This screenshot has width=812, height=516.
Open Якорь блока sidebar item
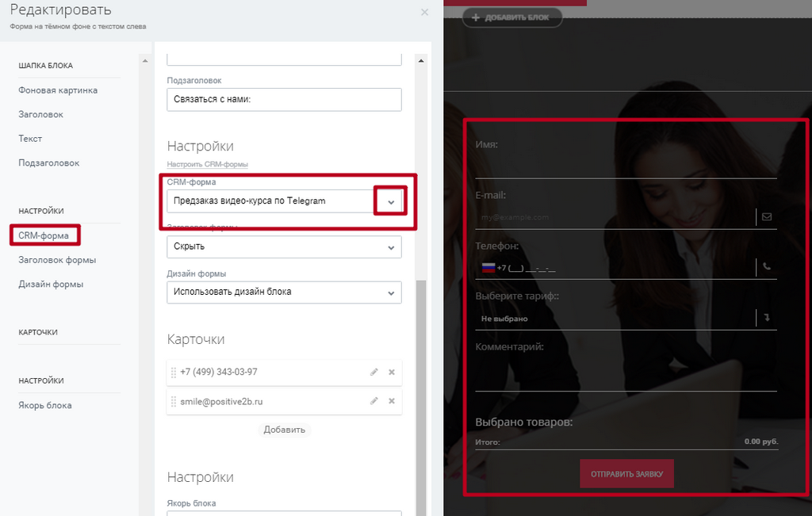[45, 405]
